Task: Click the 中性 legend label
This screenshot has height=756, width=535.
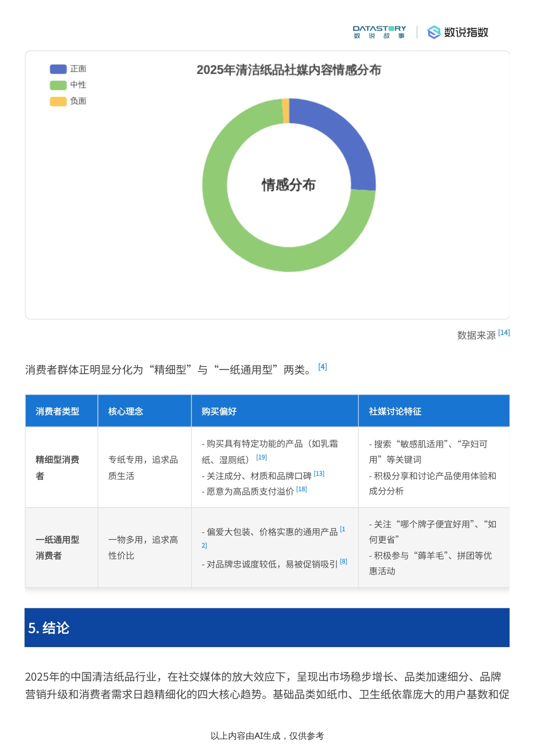Action: pos(78,85)
